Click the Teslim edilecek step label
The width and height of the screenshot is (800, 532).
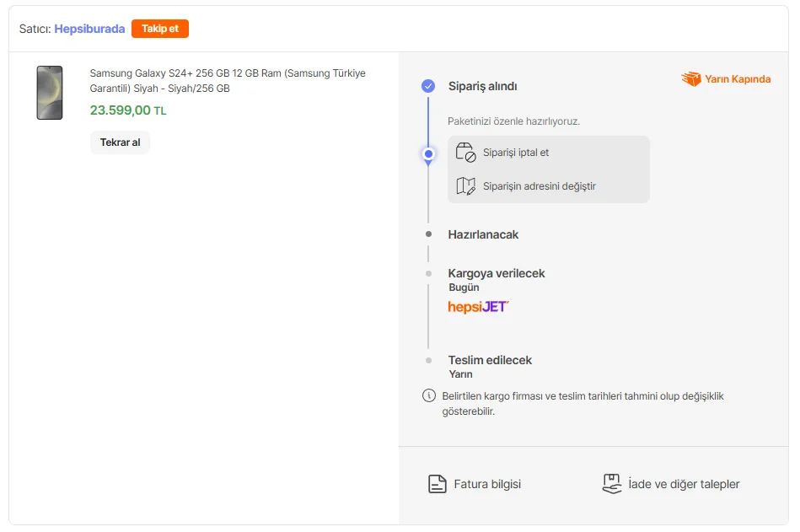pos(490,360)
